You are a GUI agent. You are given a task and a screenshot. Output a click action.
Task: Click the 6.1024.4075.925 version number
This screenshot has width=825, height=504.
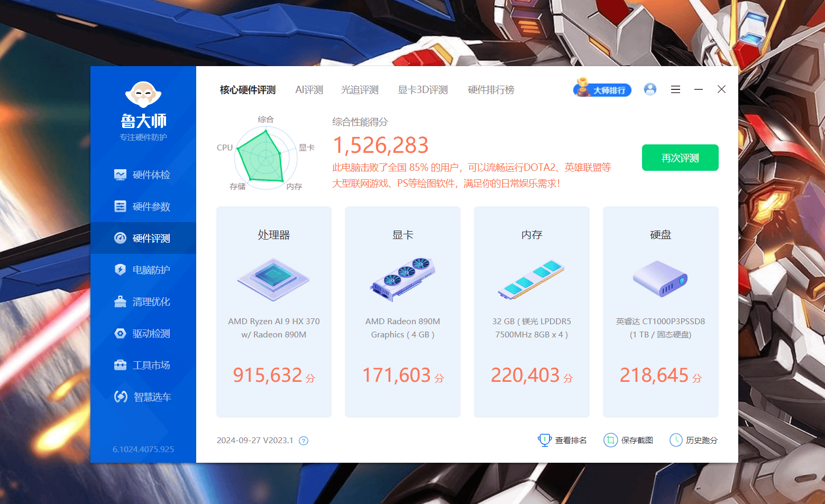click(x=143, y=449)
